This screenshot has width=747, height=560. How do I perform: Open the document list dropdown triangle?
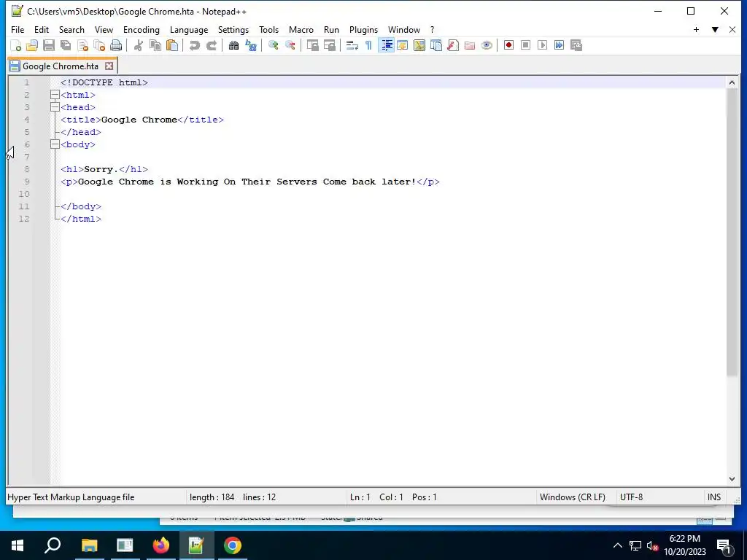coord(715,29)
